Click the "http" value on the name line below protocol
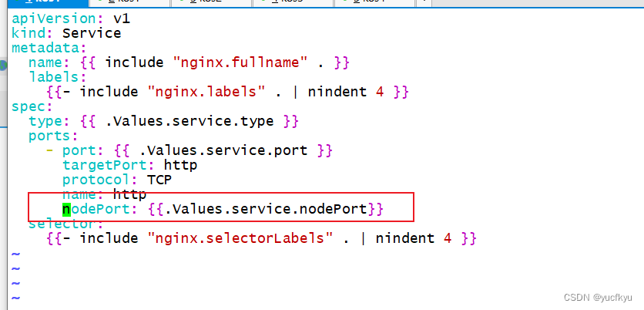This screenshot has width=644, height=310. click(x=129, y=194)
